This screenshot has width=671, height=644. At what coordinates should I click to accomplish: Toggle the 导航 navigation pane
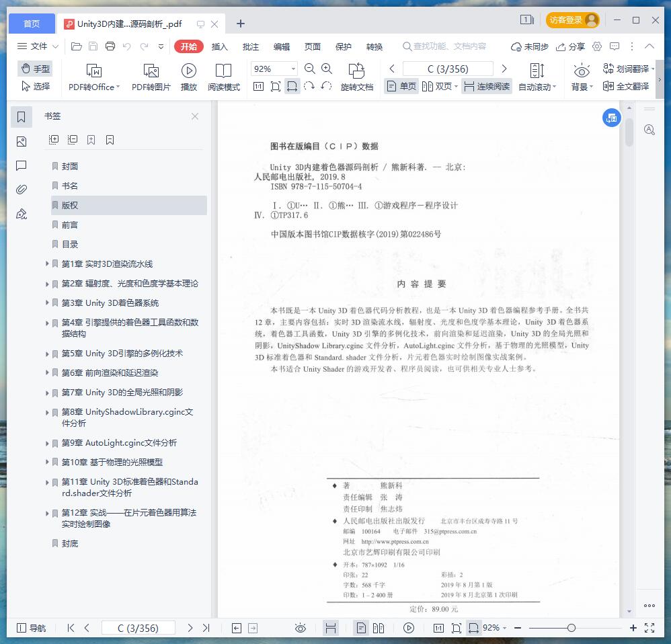tap(31, 628)
